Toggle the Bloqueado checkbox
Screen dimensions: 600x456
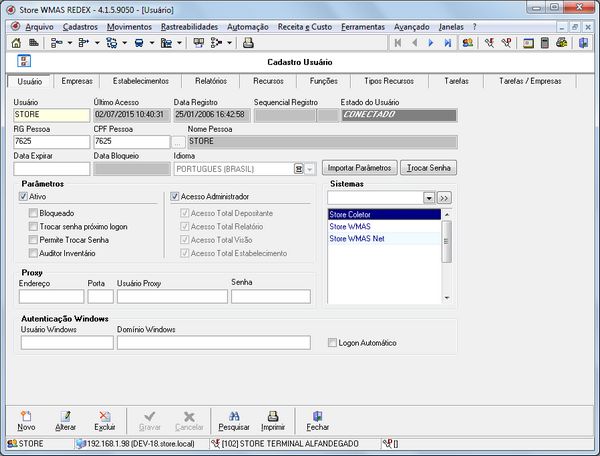pos(33,213)
